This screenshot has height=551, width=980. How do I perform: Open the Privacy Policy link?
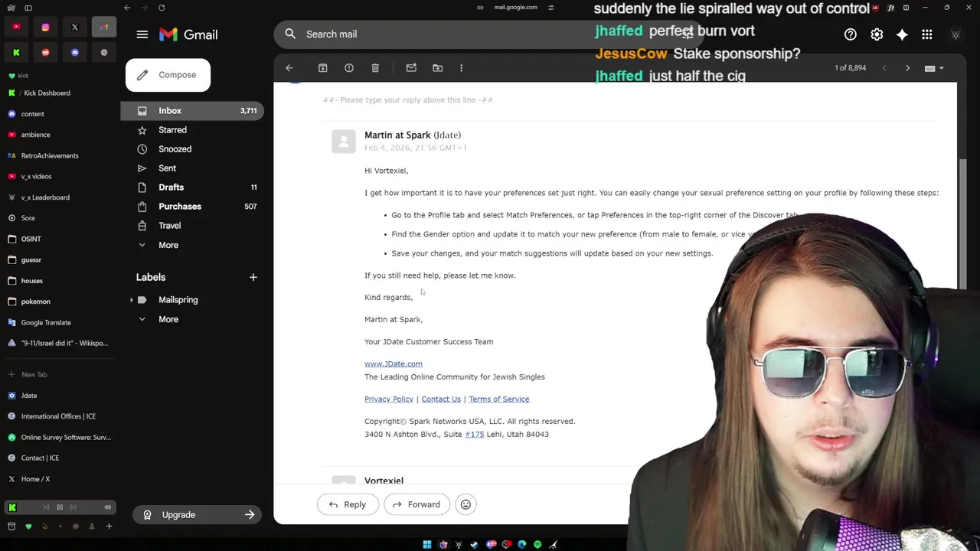coord(389,399)
